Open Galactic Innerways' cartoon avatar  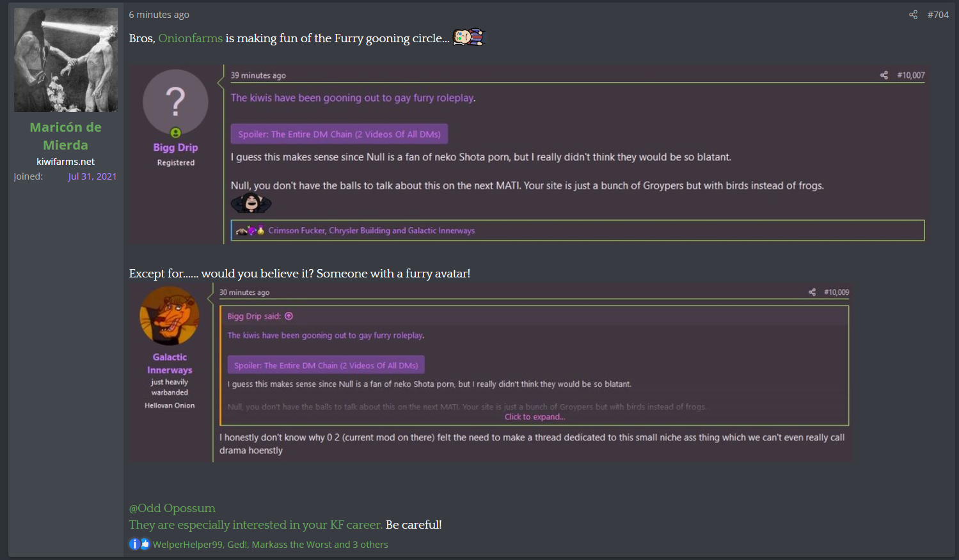pos(170,316)
